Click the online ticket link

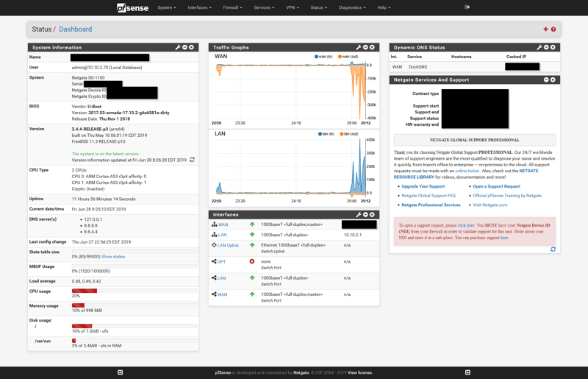click(467, 171)
